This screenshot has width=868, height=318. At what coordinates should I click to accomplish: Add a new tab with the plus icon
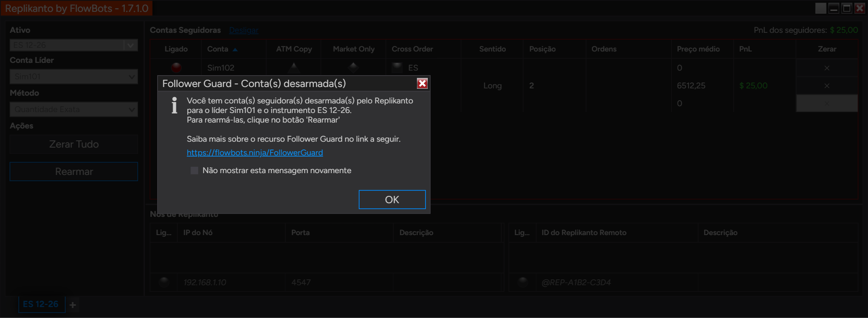[x=72, y=305]
